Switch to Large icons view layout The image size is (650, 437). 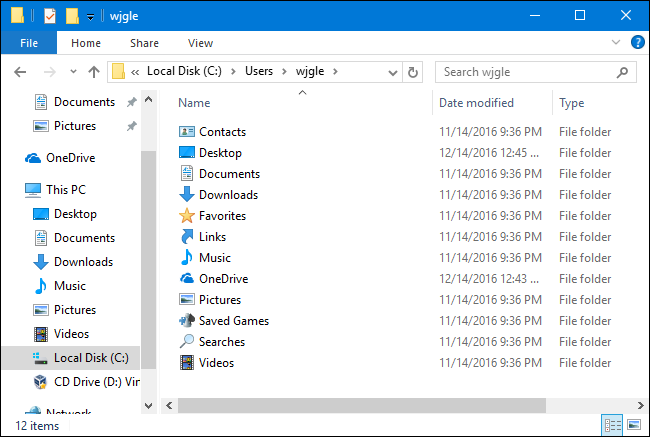[633, 425]
